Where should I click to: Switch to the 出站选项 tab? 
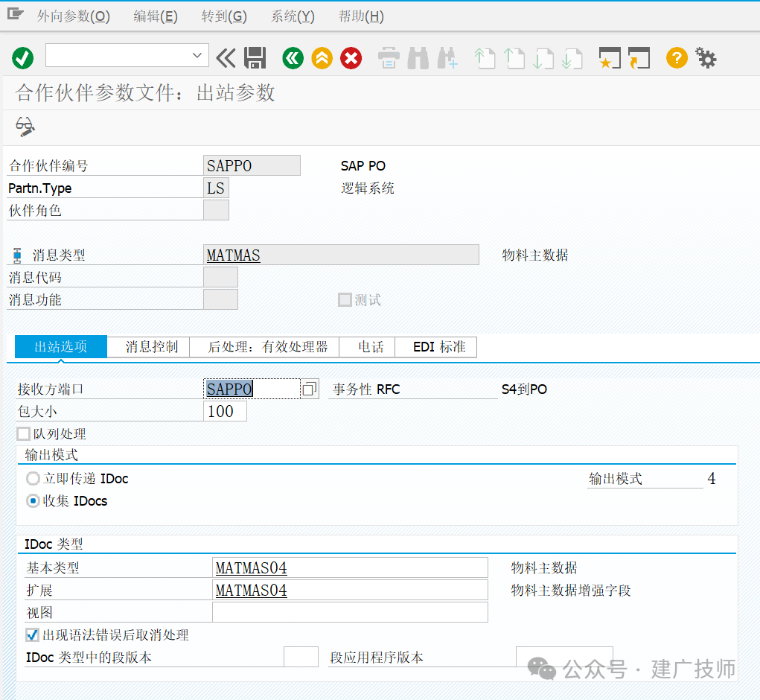pos(61,346)
